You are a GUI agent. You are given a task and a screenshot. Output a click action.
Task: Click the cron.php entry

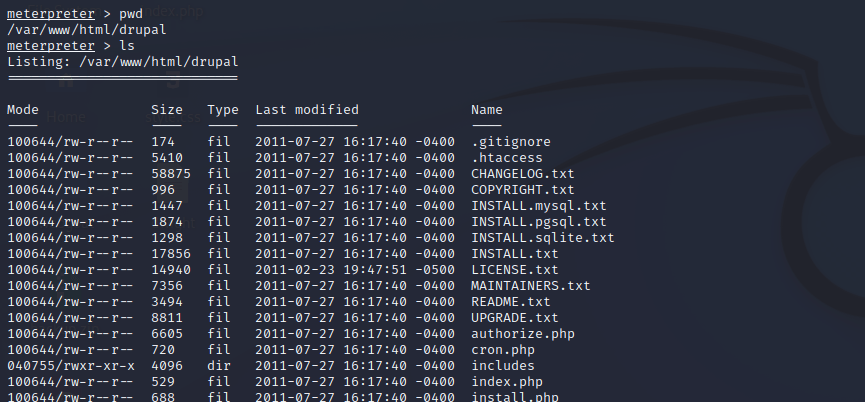click(x=503, y=350)
